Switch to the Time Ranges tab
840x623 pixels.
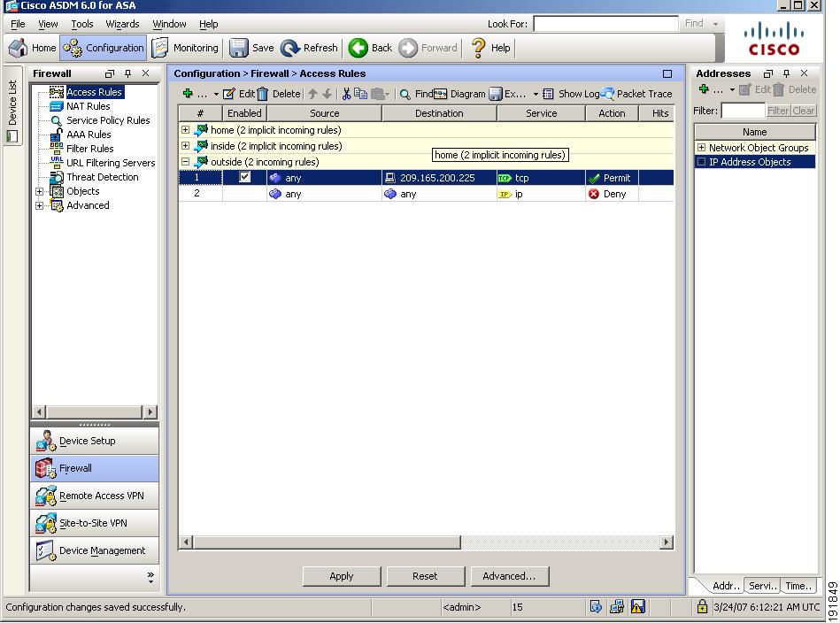(x=798, y=586)
